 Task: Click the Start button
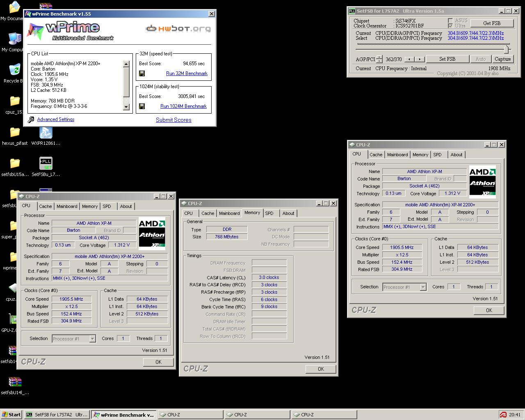tap(11, 415)
